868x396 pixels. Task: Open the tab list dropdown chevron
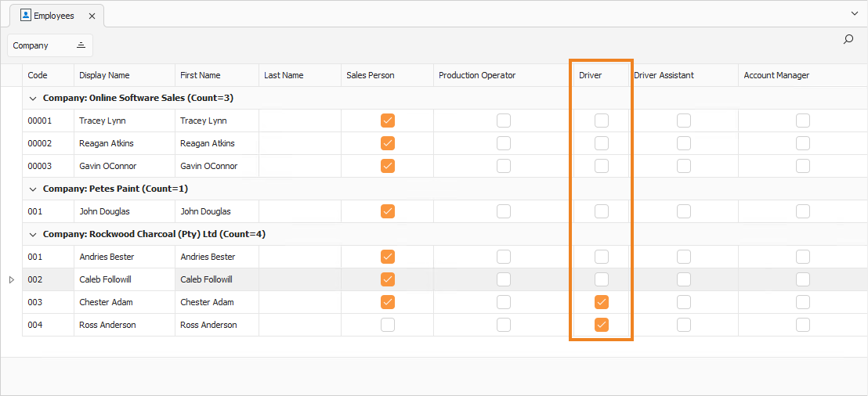coord(854,13)
